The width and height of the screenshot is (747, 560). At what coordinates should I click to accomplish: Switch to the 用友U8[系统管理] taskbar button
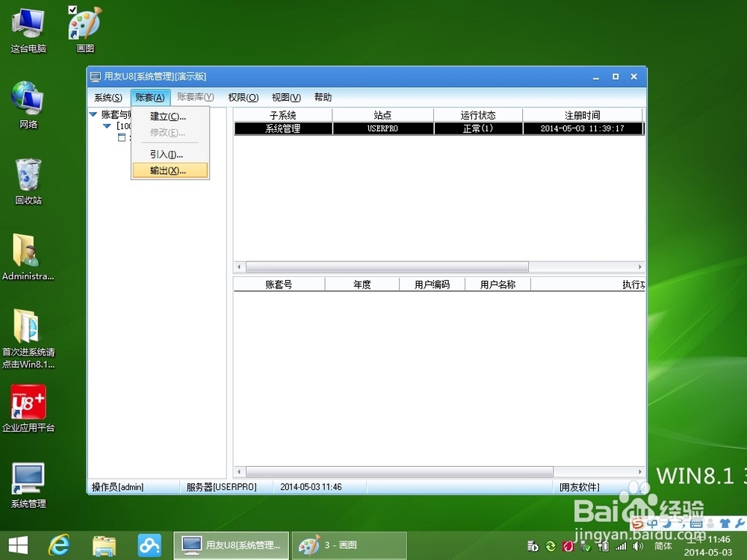pyautogui.click(x=231, y=546)
